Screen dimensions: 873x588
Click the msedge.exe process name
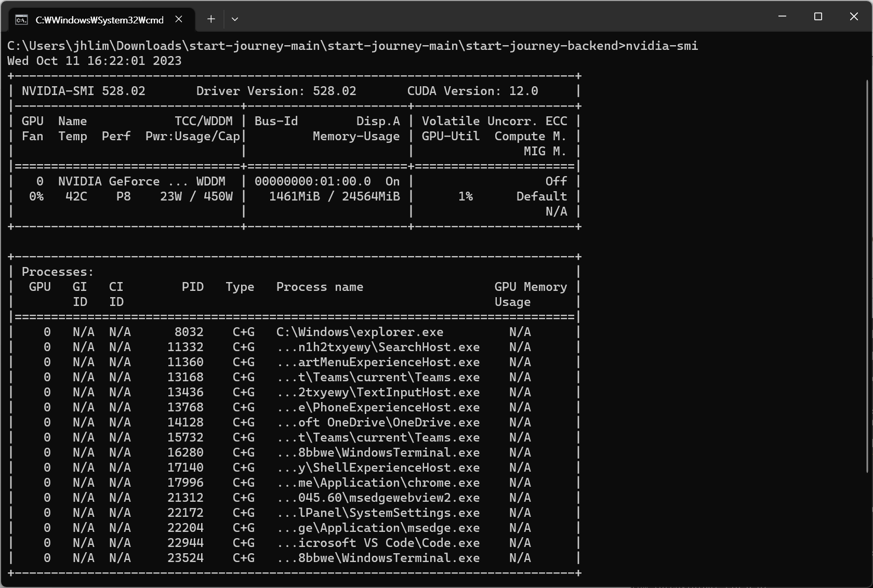point(378,528)
